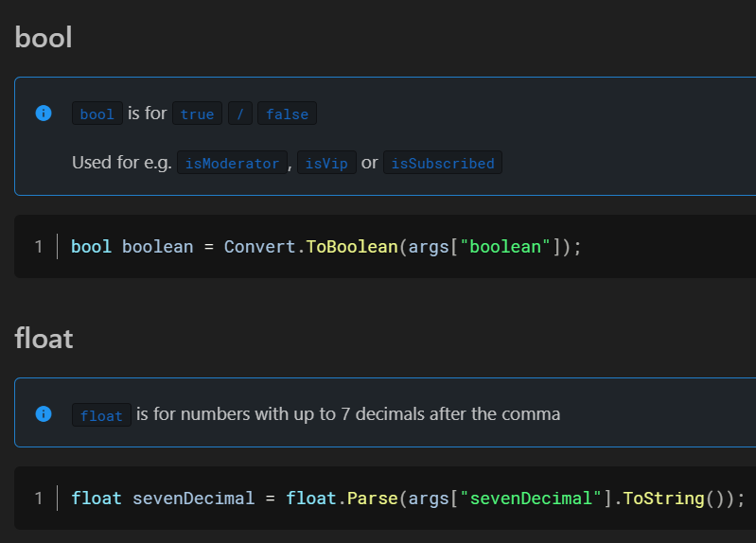Screen dimensions: 756x543
Task: Click the false code tag
Action: pos(287,114)
